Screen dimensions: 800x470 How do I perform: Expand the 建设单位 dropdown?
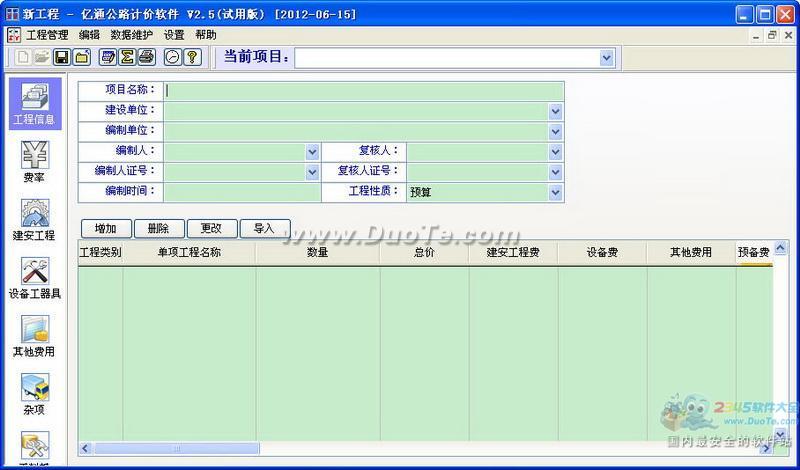click(x=556, y=111)
